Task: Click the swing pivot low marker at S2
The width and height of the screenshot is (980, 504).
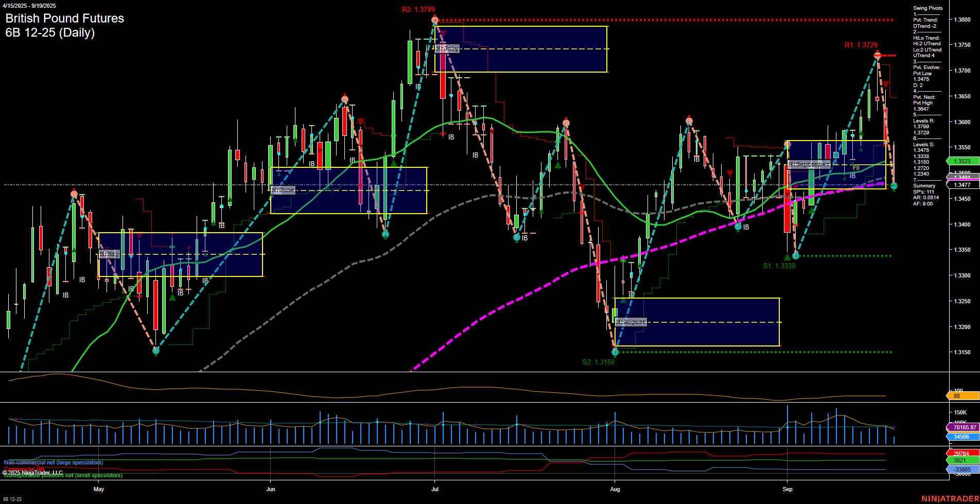Action: 615,352
